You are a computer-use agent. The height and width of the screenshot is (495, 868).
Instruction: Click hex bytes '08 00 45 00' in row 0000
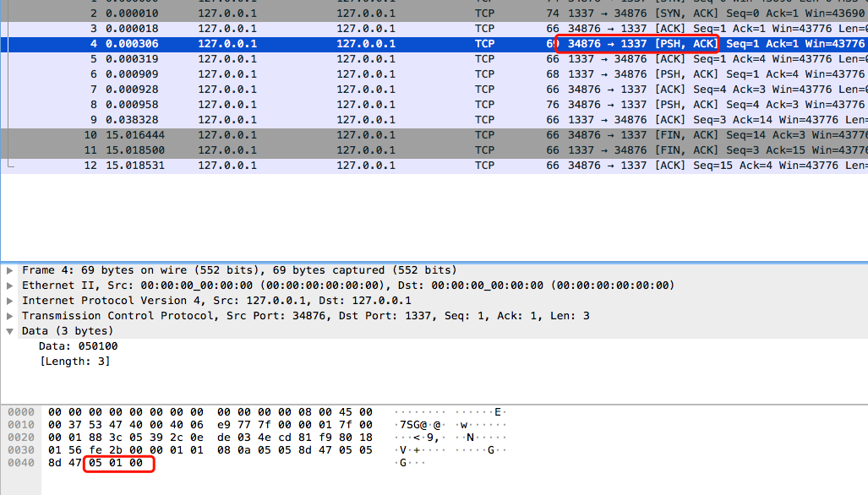tap(336, 412)
